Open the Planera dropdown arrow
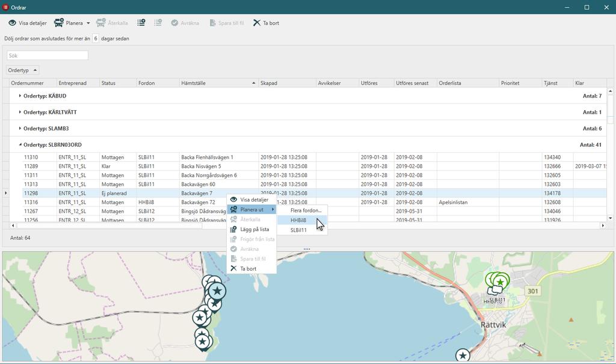This screenshot has height=364, width=616. tap(88, 23)
